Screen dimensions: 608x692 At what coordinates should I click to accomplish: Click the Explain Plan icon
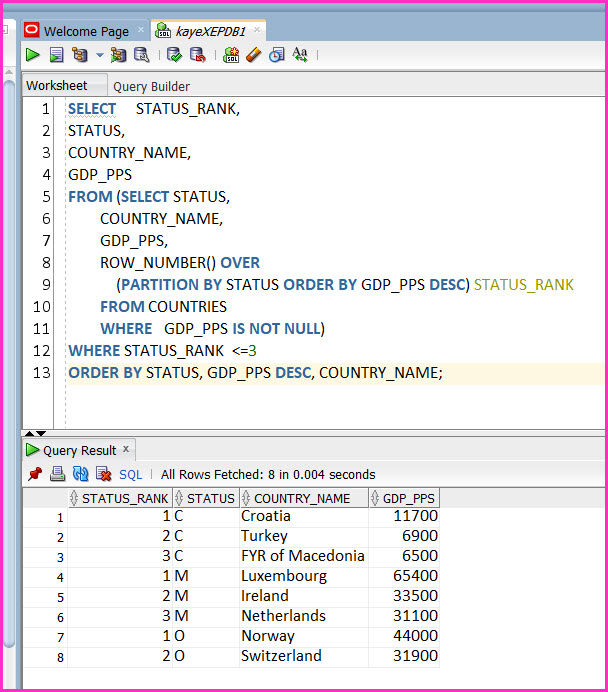point(80,55)
